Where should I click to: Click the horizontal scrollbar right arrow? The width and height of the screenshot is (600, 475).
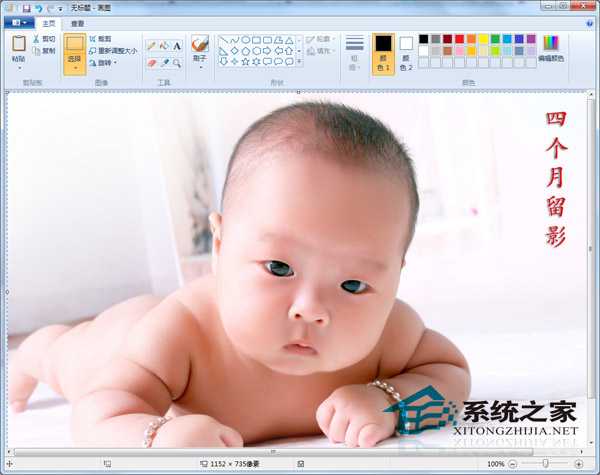(x=582, y=452)
